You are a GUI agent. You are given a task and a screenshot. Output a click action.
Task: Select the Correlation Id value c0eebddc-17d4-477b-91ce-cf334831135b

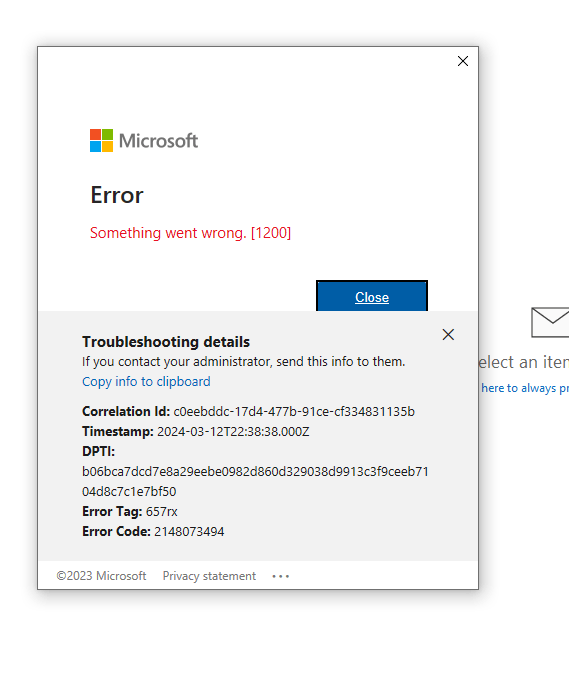[294, 412]
